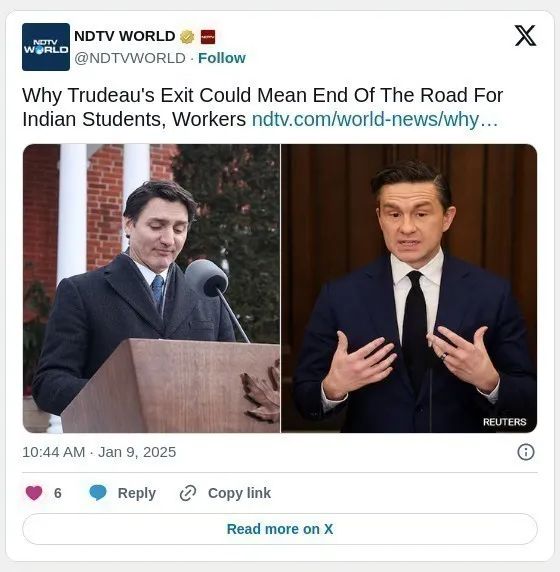Click the Copy link text
Viewport: 560px width, 572px height.
pos(239,493)
